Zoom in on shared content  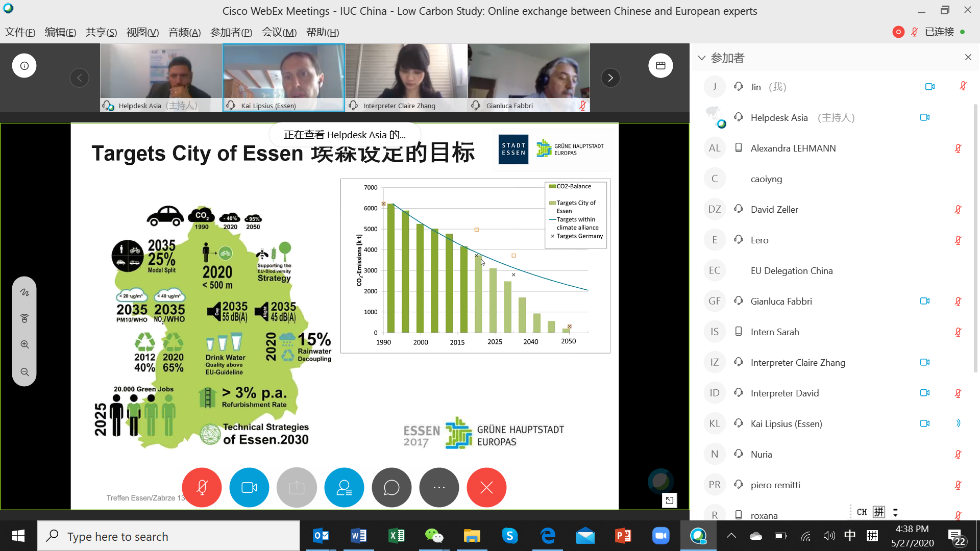tap(24, 344)
